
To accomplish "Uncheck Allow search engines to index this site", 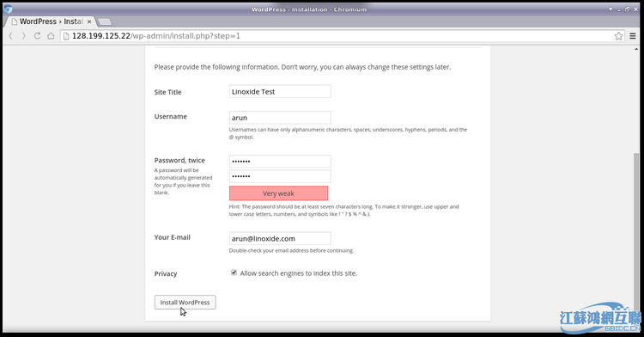I will pyautogui.click(x=234, y=273).
